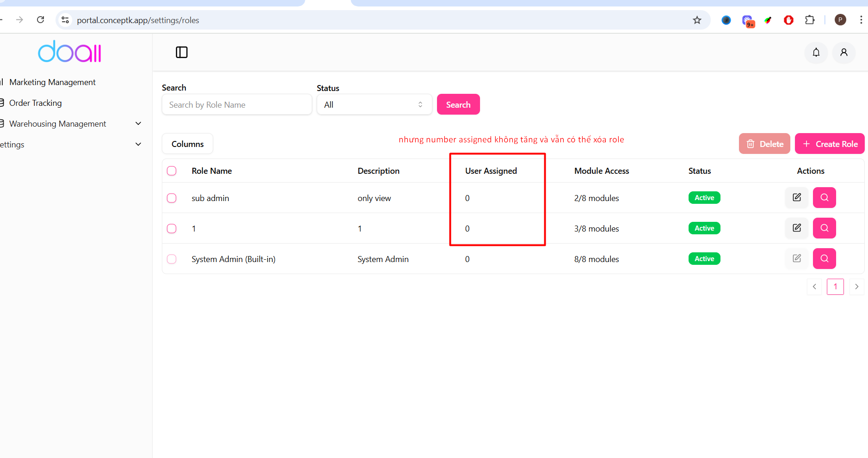Open the notifications bell
Viewport: 868px width, 458px height.
(x=816, y=53)
